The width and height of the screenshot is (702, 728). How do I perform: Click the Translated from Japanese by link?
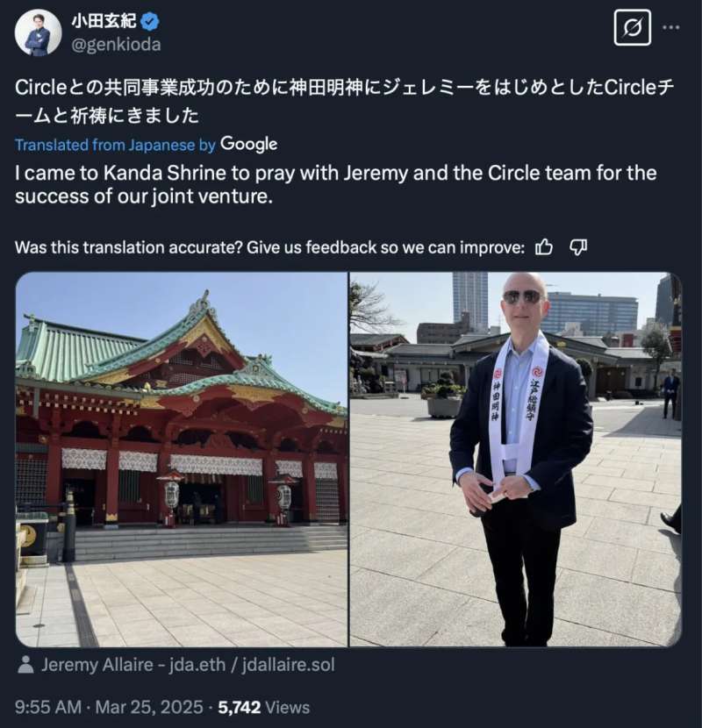[x=115, y=145]
